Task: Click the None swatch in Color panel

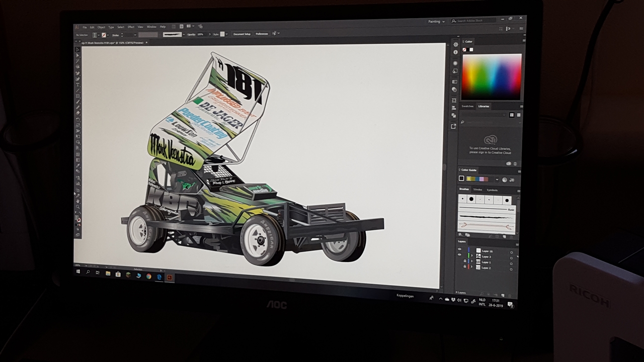Action: (464, 49)
